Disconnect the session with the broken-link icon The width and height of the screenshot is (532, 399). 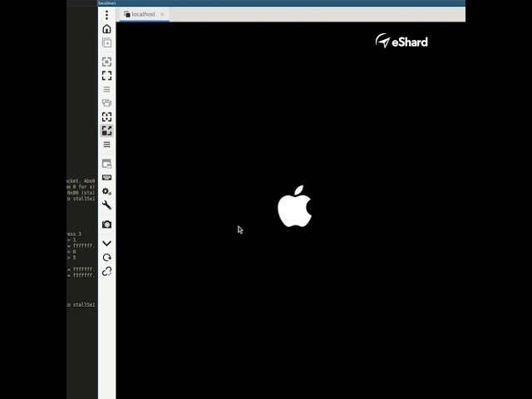click(107, 271)
